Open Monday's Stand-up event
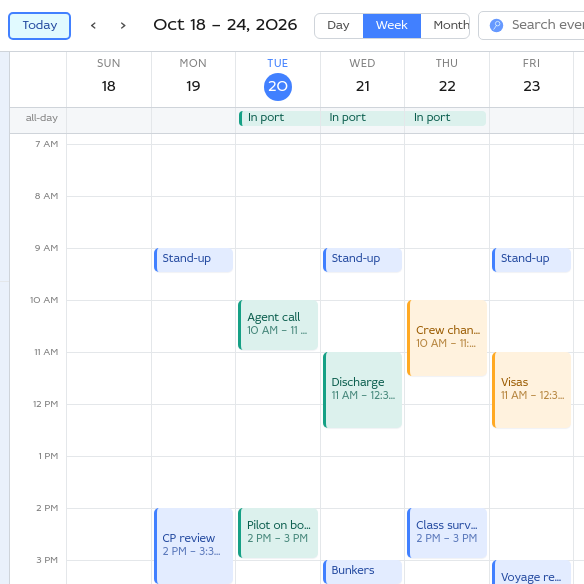The image size is (584, 584). point(194,260)
